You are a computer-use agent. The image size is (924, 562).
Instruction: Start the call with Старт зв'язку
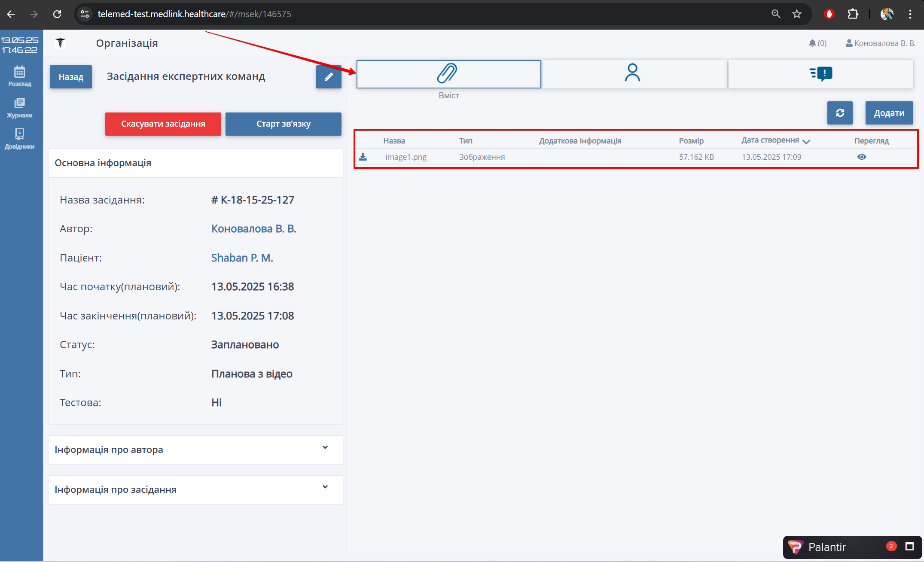[283, 124]
